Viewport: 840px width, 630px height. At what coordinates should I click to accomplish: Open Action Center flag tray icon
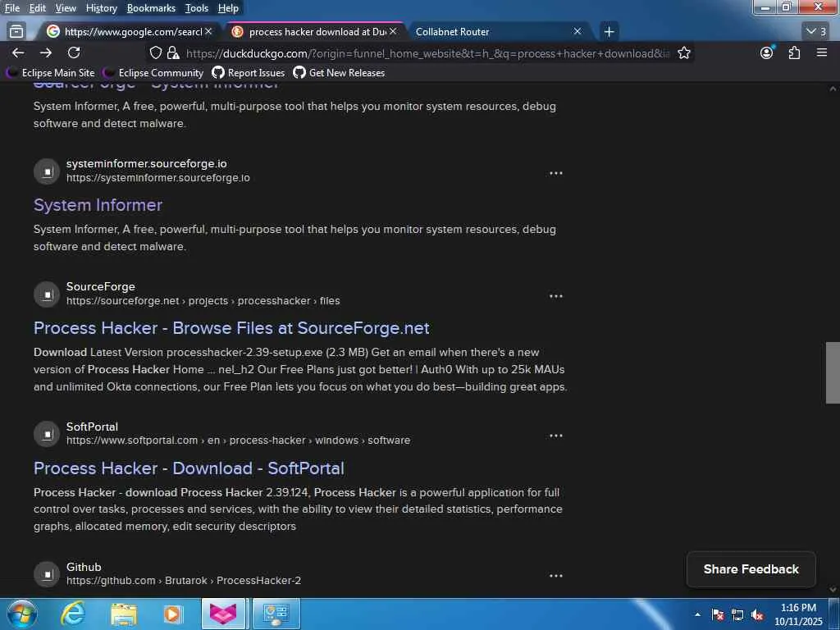[x=718, y=615]
